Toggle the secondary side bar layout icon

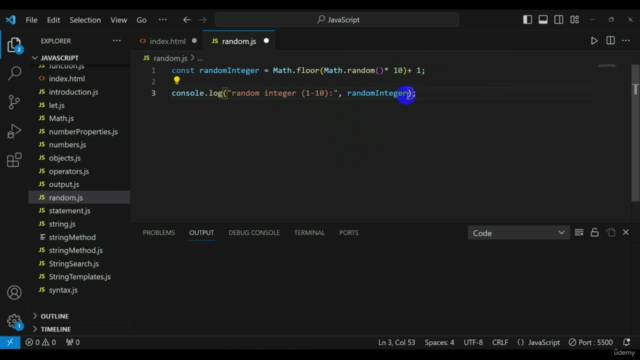click(x=558, y=20)
